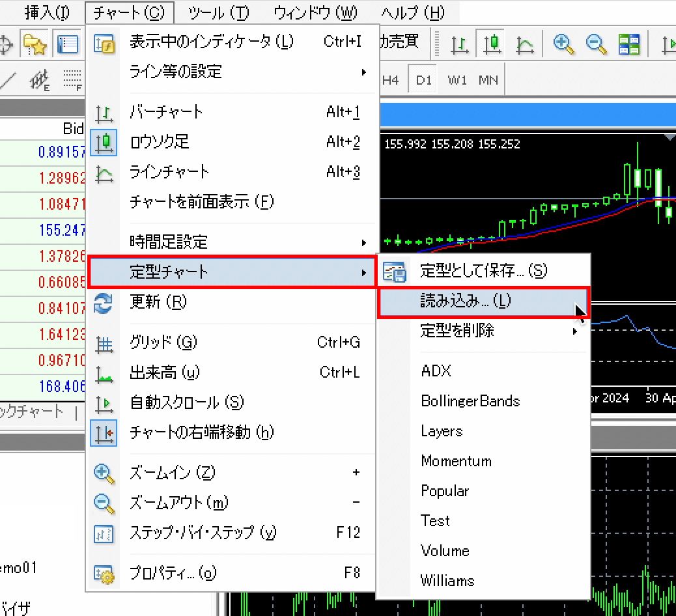Apply the BollingerBands template

tap(470, 400)
